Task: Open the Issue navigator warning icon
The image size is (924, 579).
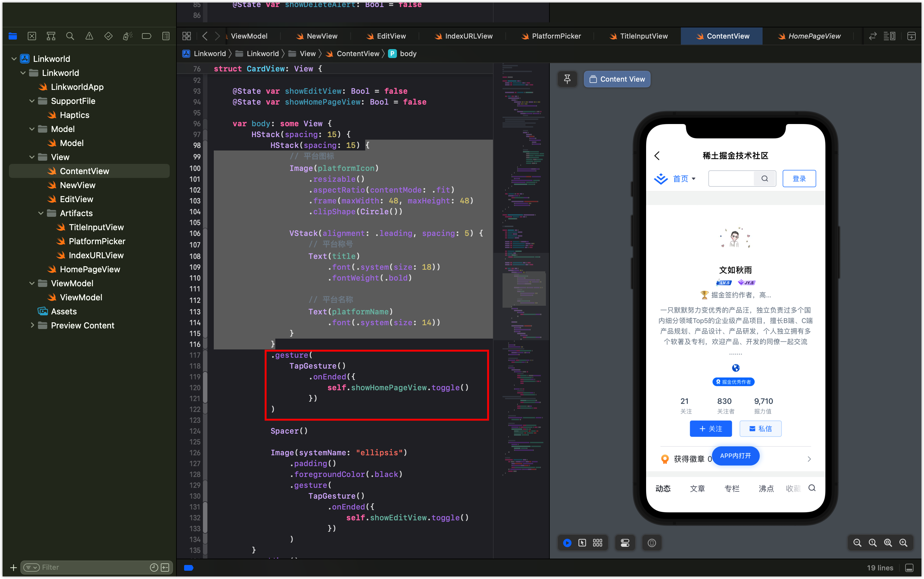Action: coord(89,36)
